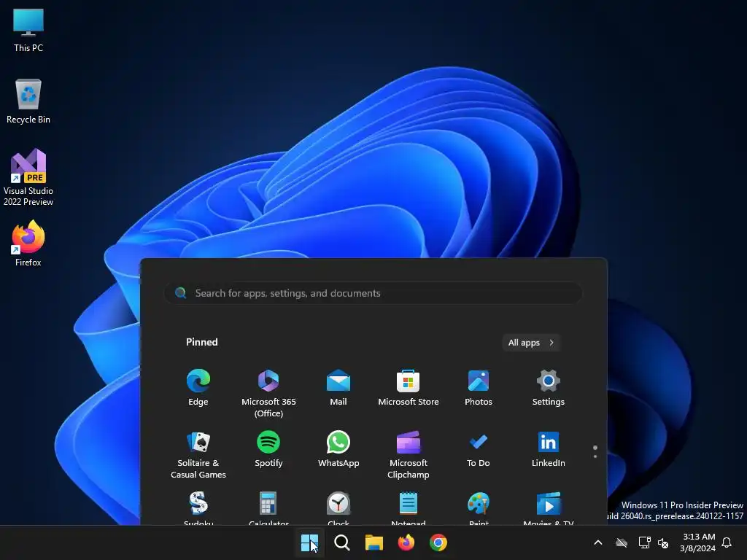
Task: Open Spotify from Start menu
Action: (268, 449)
